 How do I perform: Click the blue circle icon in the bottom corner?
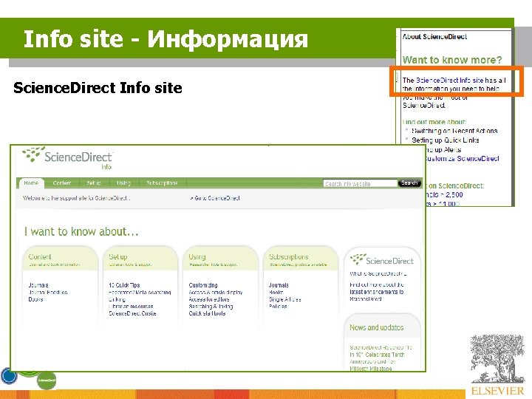point(9,376)
